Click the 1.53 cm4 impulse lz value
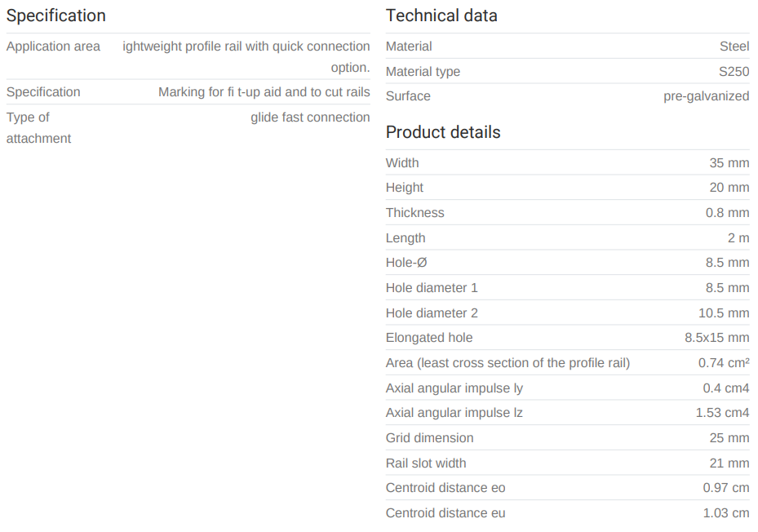Screen dimensions: 758x532 [722, 413]
